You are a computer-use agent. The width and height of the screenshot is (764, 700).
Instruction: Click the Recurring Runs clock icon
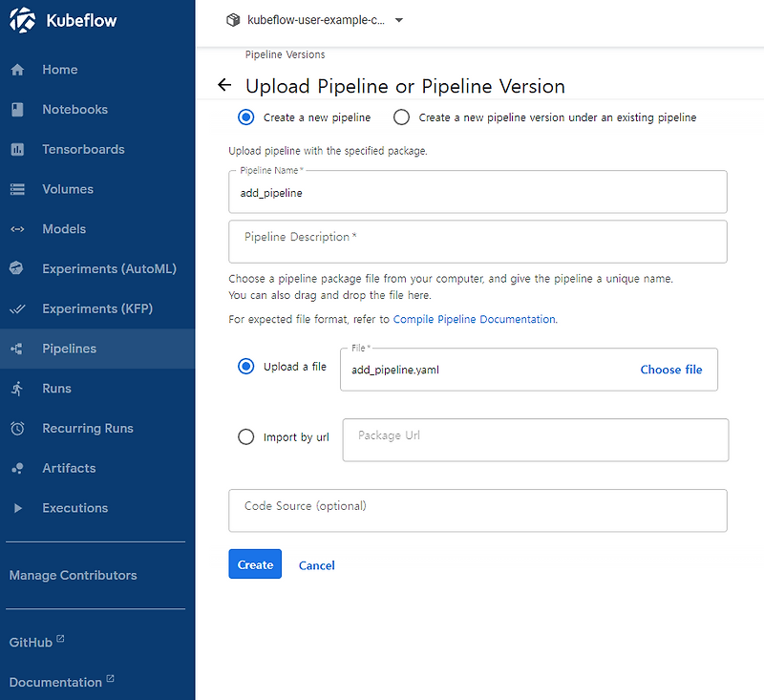[17, 429]
